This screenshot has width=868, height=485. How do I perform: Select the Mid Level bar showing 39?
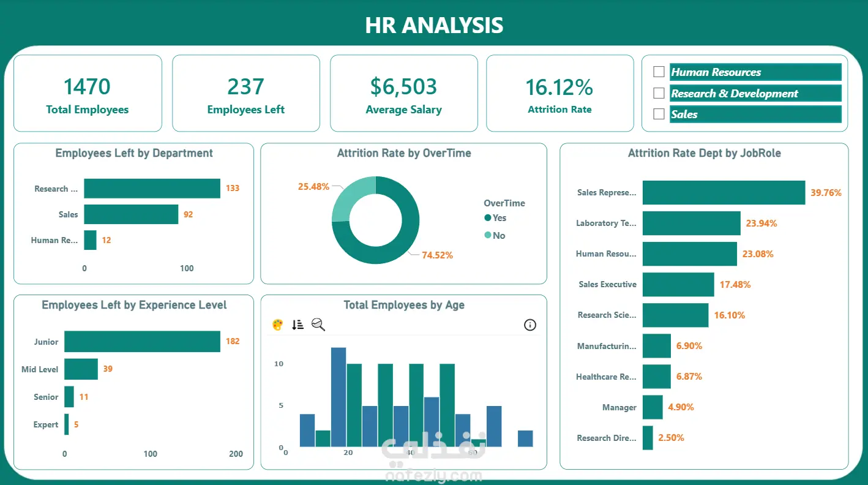(x=81, y=369)
